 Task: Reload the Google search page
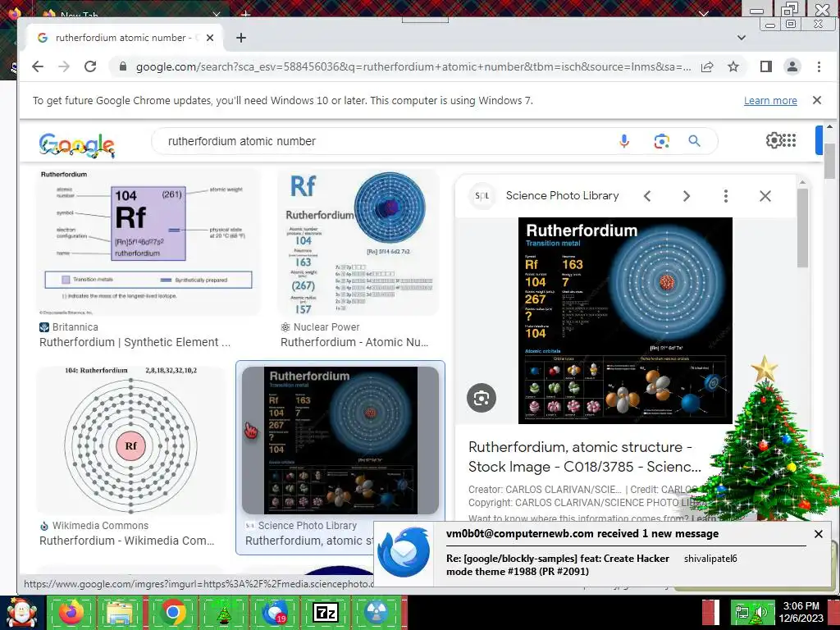90,66
